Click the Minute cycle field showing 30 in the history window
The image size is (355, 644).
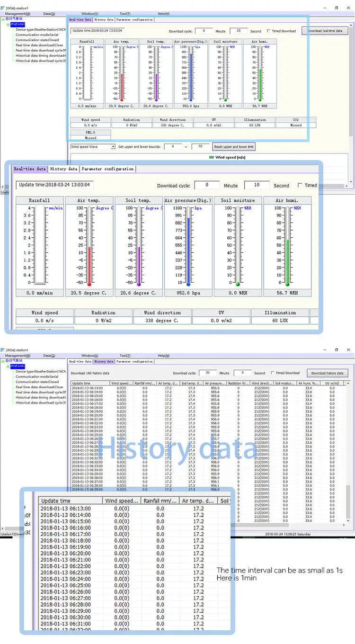coord(208,373)
